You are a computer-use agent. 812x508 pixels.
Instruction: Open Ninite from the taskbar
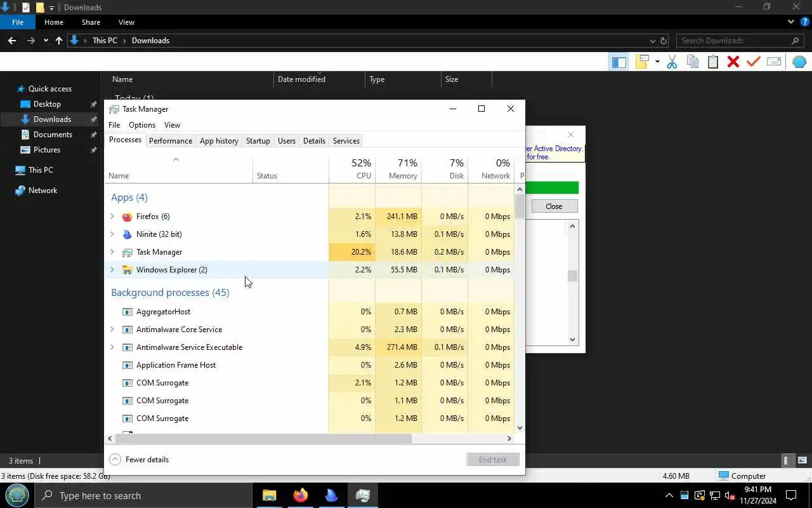coord(331,495)
